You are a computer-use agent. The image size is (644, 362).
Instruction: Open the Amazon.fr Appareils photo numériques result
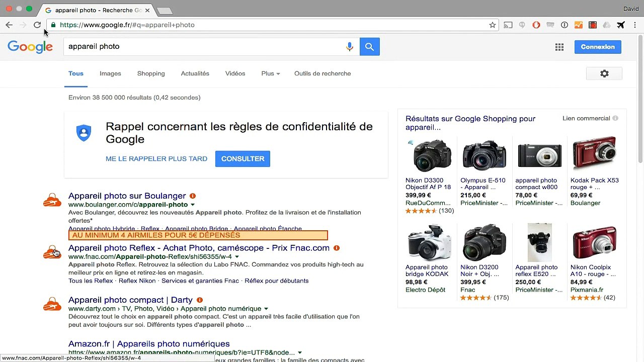(149, 344)
